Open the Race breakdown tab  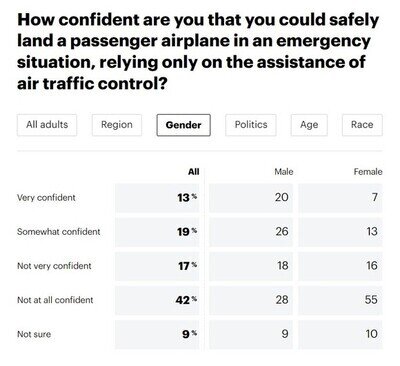[x=362, y=125]
